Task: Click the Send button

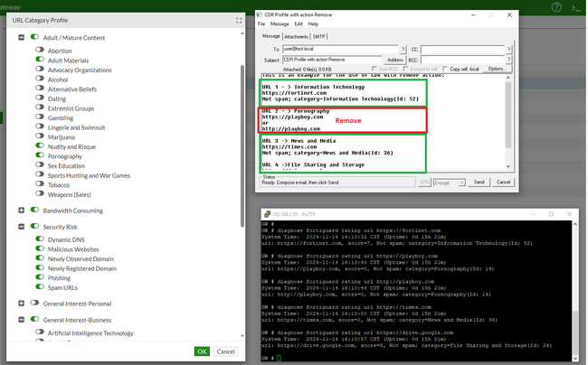Action: coord(479,182)
